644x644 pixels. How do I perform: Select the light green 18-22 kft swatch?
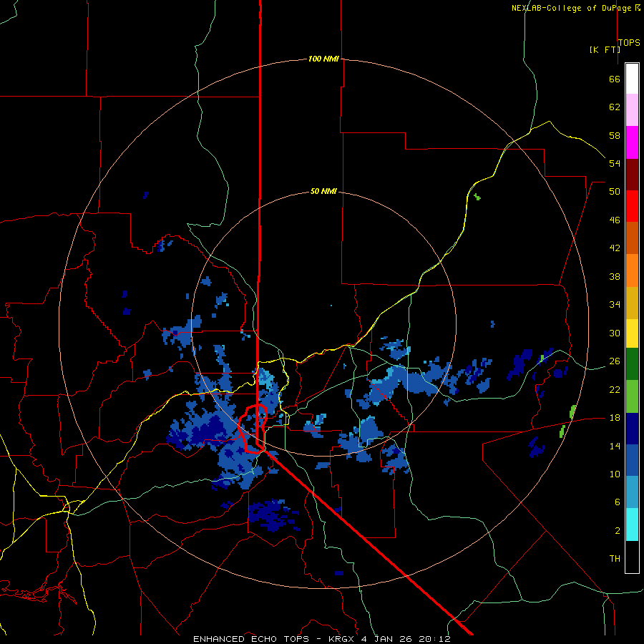pos(632,396)
